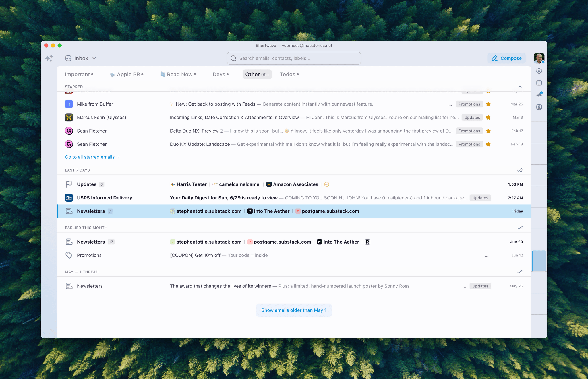Open the calendar sidebar icon

click(x=539, y=83)
